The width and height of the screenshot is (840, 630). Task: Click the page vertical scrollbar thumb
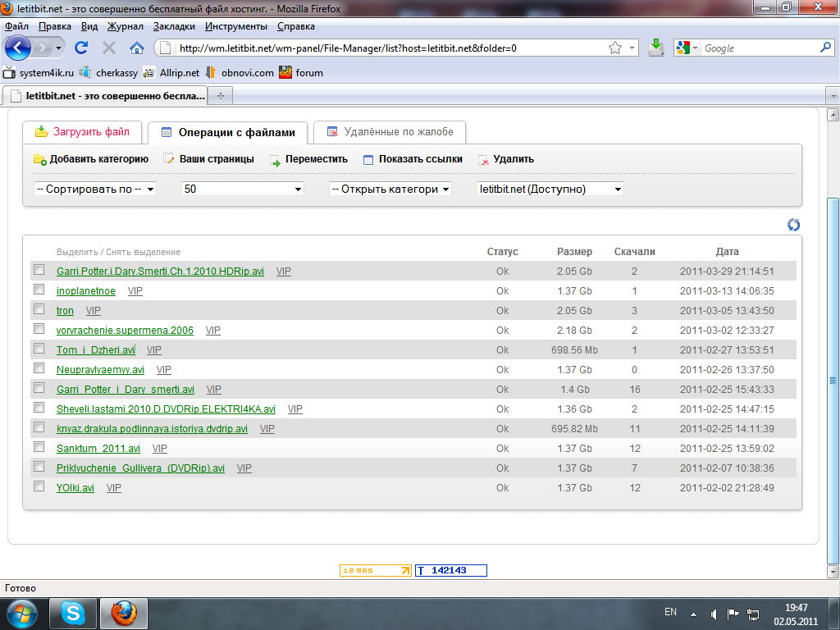pyautogui.click(x=833, y=381)
